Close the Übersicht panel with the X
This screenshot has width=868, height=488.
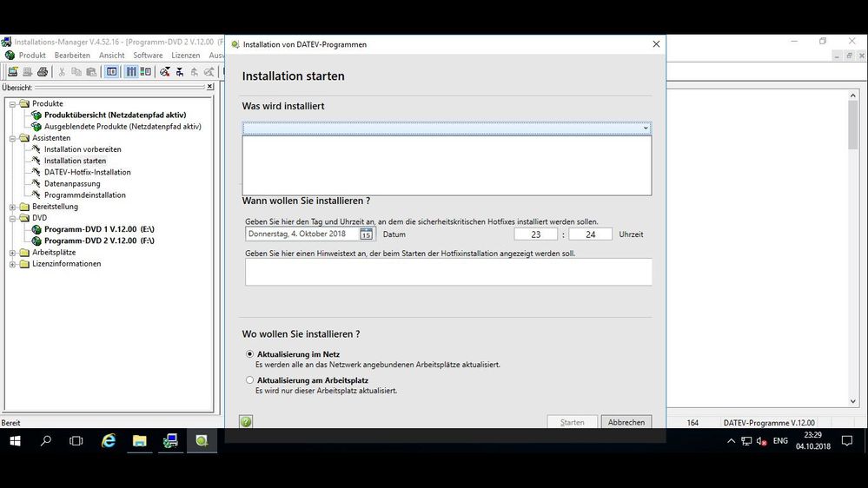[x=209, y=87]
